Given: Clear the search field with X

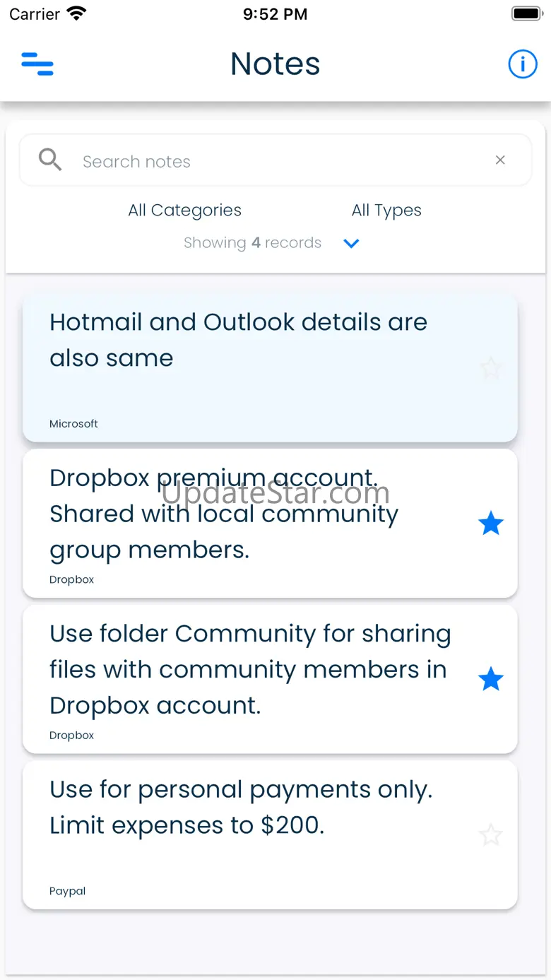Looking at the screenshot, I should pyautogui.click(x=500, y=160).
